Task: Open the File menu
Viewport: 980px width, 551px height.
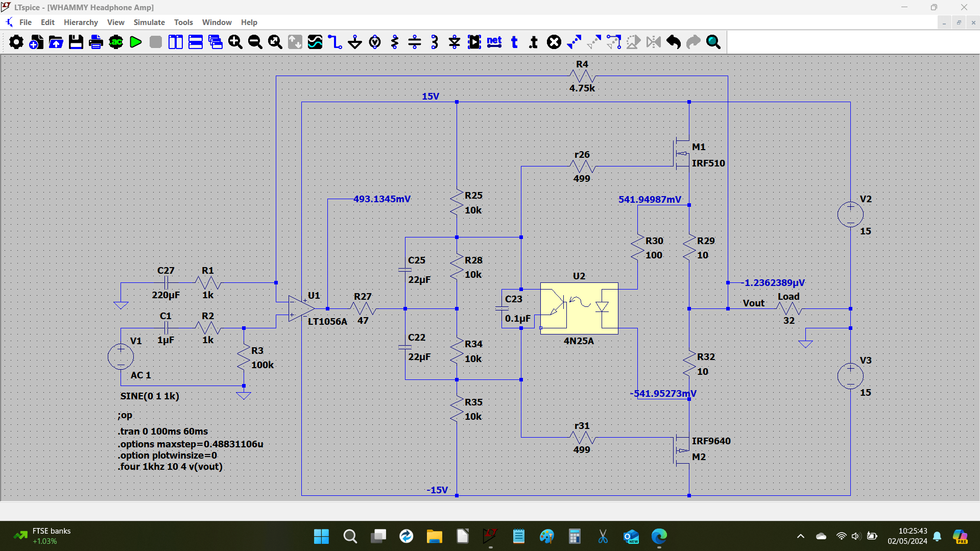Action: 26,22
